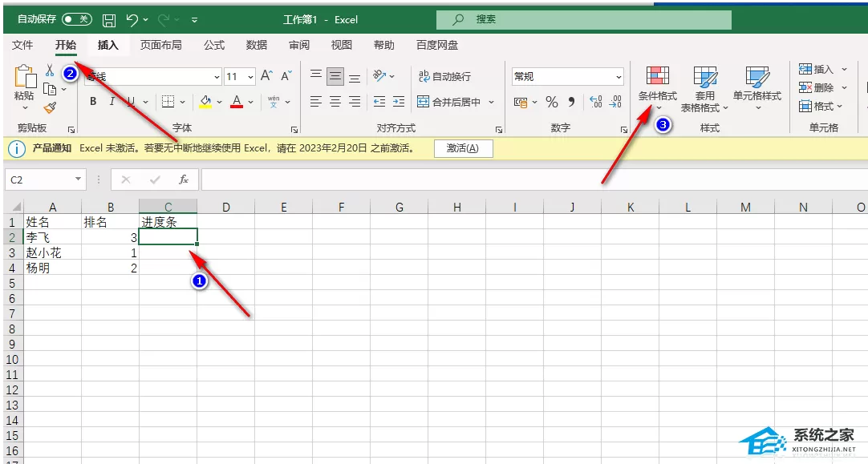868x464 pixels.
Task: Click the 激活(A) button
Action: tap(464, 148)
